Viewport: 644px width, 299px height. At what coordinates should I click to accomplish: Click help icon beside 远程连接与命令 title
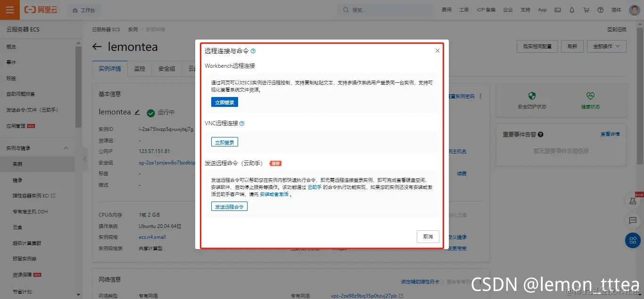tap(253, 51)
